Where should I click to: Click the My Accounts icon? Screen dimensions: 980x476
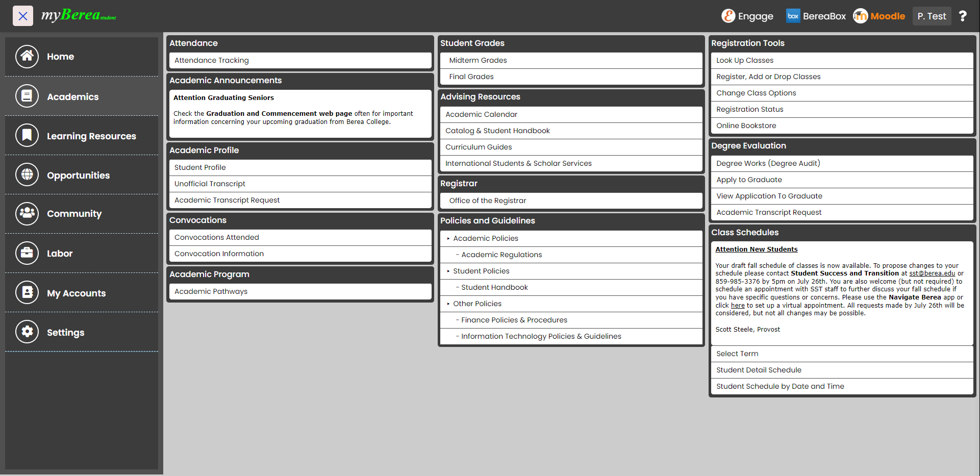coord(27,293)
